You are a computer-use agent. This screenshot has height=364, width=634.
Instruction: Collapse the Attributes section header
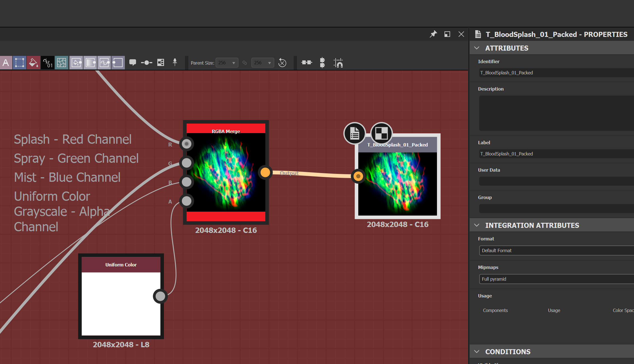[477, 48]
